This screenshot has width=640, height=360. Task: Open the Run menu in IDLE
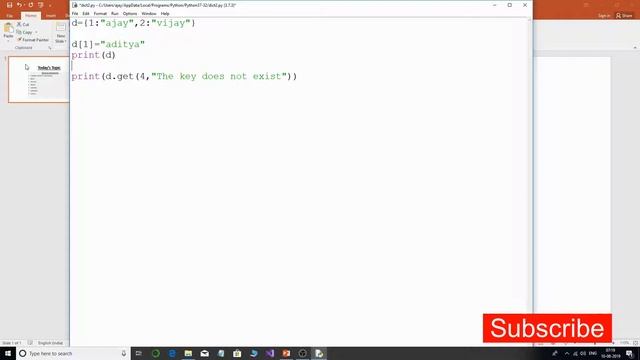[x=115, y=13]
